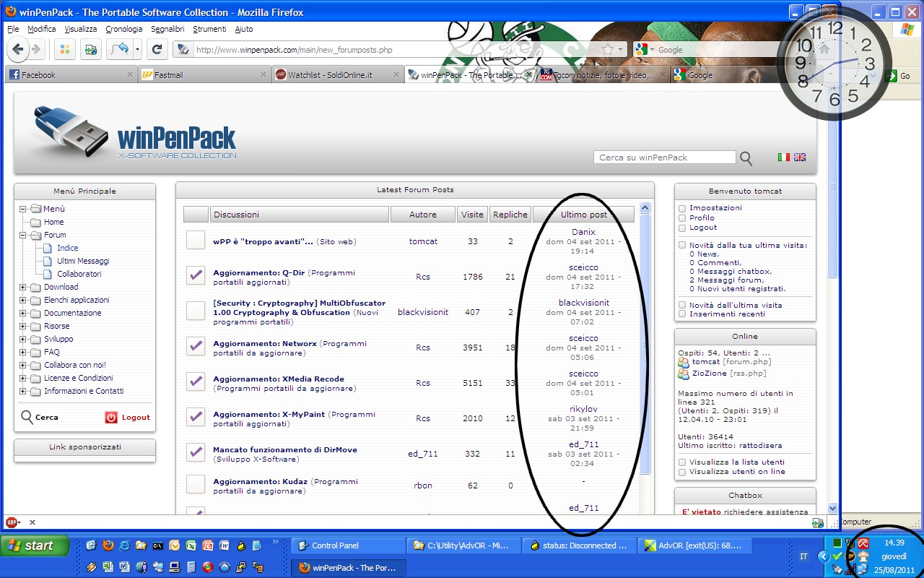Launch Internet Explorer from Quick Launch
Screen dimensions: 924x578
125,545
